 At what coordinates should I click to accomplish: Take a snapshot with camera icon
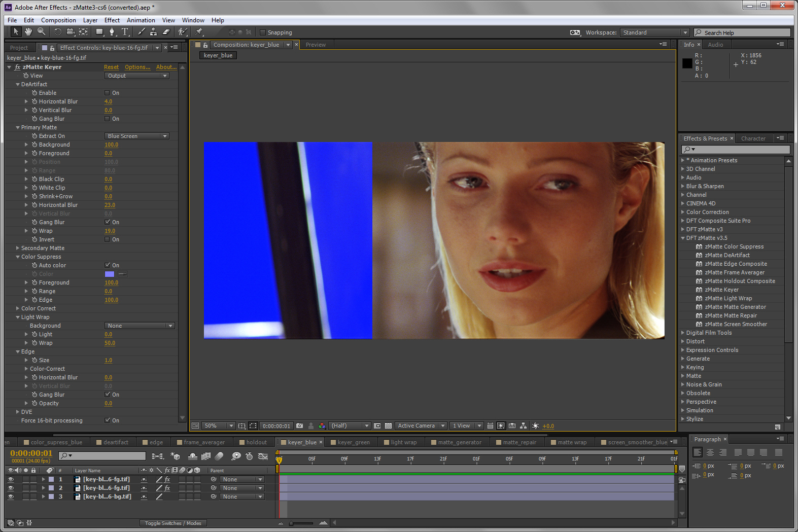299,426
